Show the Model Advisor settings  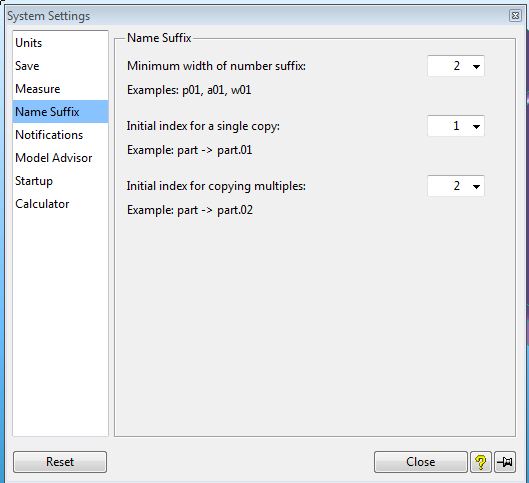click(60, 158)
